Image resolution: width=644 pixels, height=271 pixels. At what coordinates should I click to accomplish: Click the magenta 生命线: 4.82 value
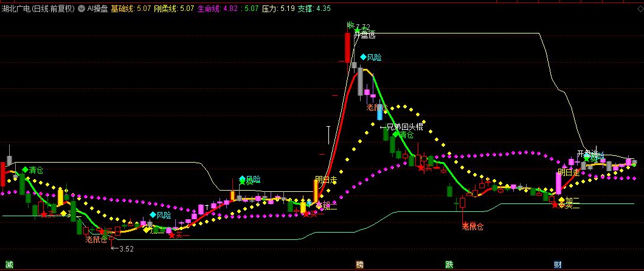click(x=217, y=9)
